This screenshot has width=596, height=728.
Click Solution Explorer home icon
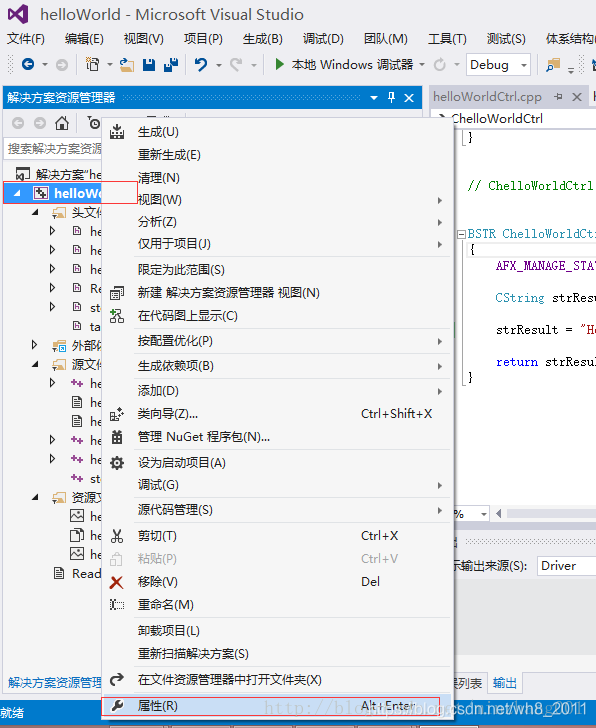(62, 123)
